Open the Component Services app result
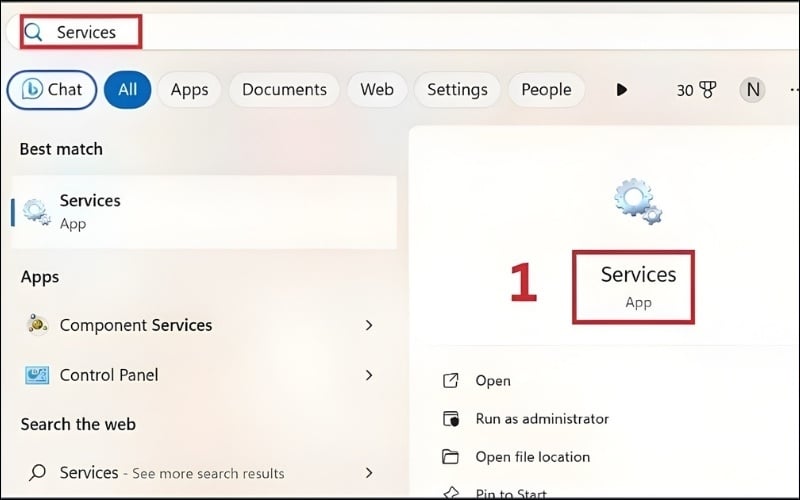The width and height of the screenshot is (800, 500). pos(202,325)
